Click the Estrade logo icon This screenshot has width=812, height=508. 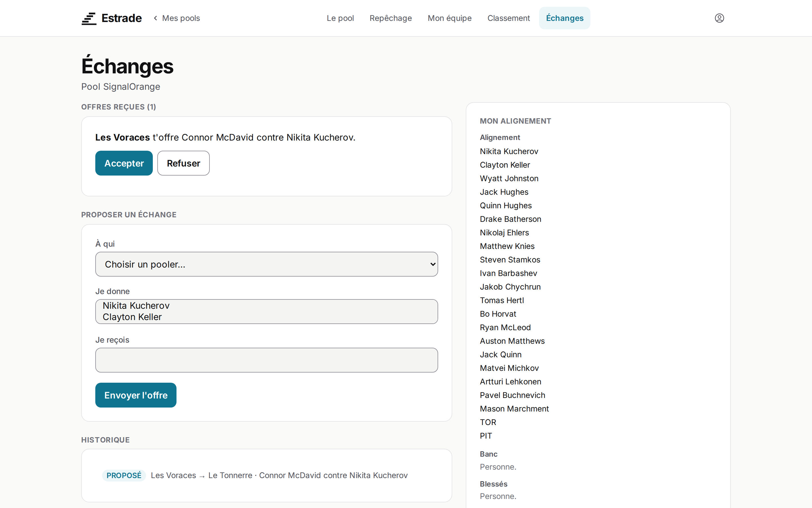(89, 18)
